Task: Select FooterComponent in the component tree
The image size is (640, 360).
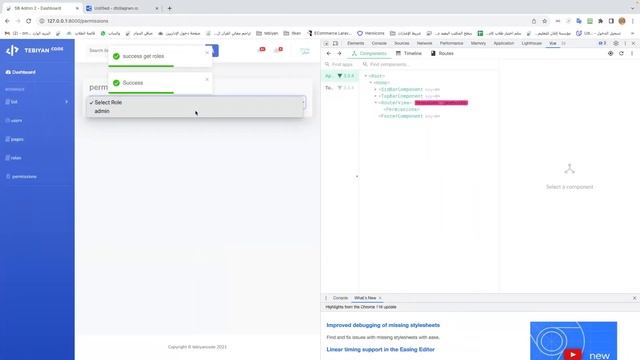Action: point(401,116)
